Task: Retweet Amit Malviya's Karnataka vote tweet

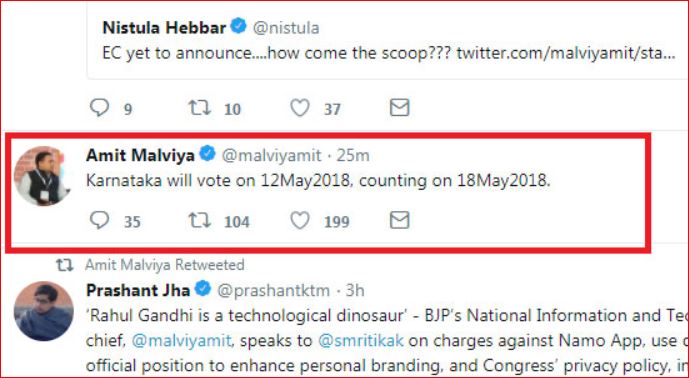Action: click(x=199, y=220)
